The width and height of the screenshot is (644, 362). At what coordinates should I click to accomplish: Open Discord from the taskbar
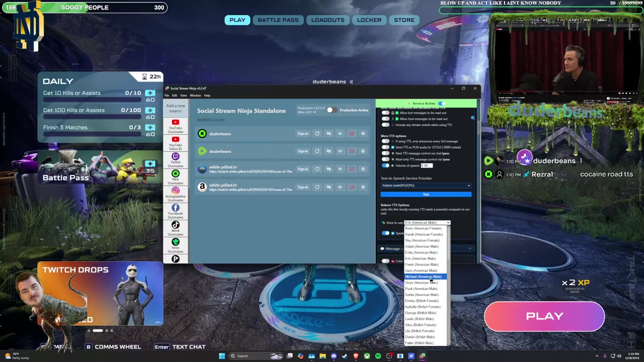[x=334, y=356]
